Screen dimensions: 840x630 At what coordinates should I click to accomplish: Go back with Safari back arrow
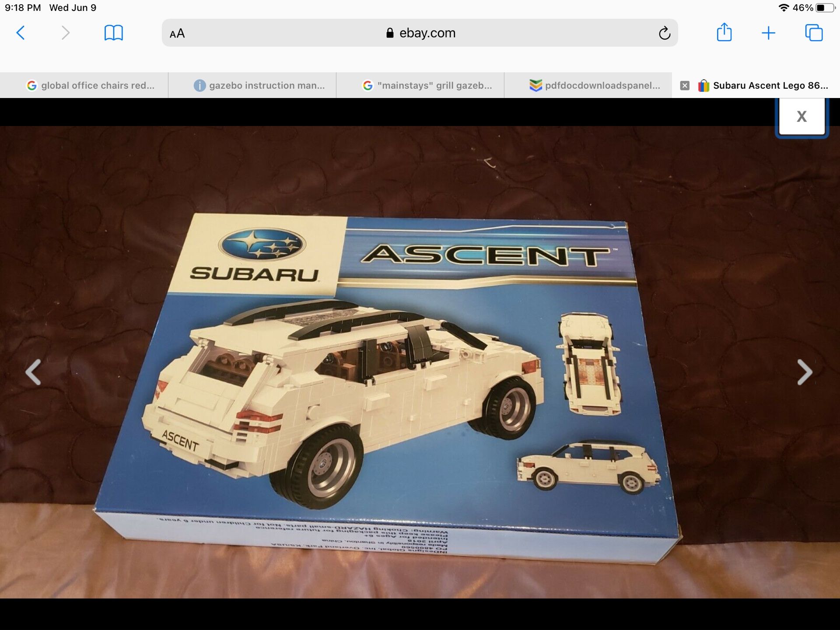coord(21,33)
